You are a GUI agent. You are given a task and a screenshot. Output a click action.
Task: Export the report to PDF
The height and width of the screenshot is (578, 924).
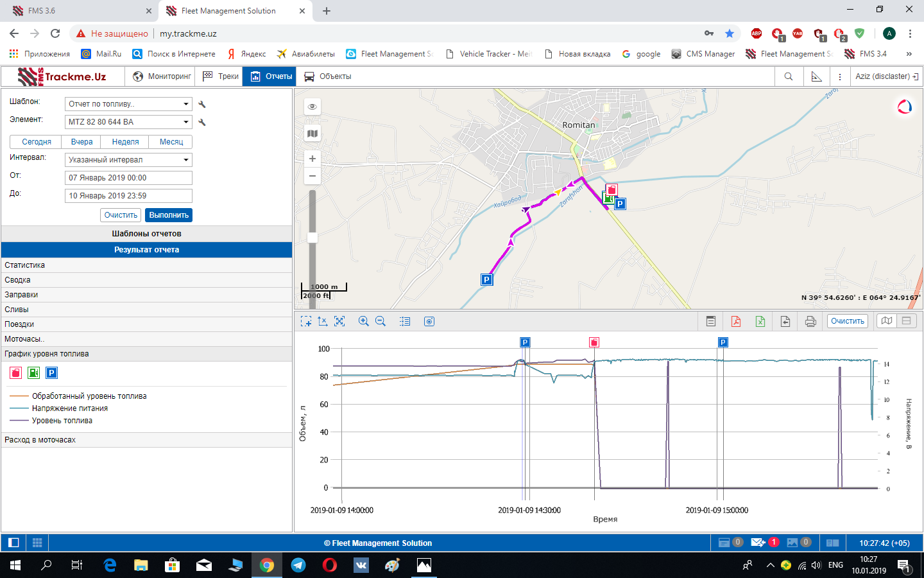pos(735,321)
